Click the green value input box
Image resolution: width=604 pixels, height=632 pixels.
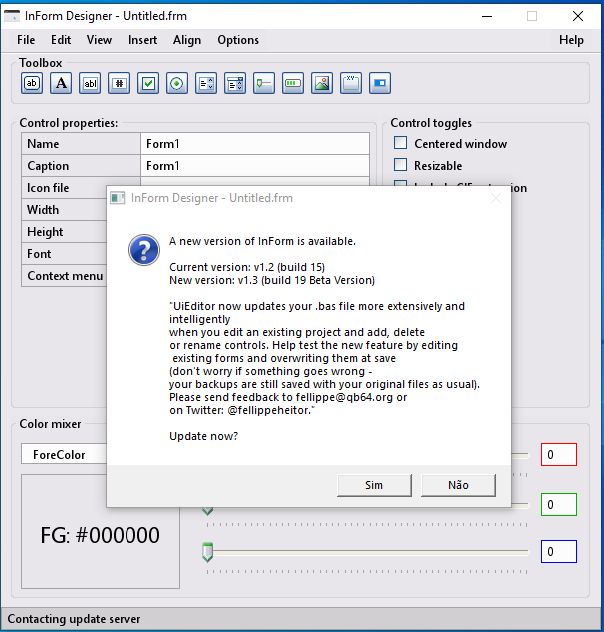coord(559,504)
